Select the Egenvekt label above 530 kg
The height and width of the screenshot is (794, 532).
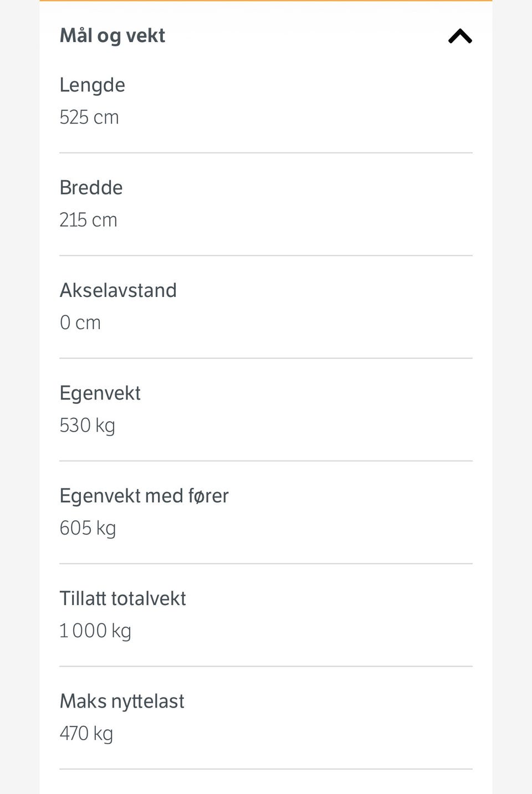[x=100, y=393]
